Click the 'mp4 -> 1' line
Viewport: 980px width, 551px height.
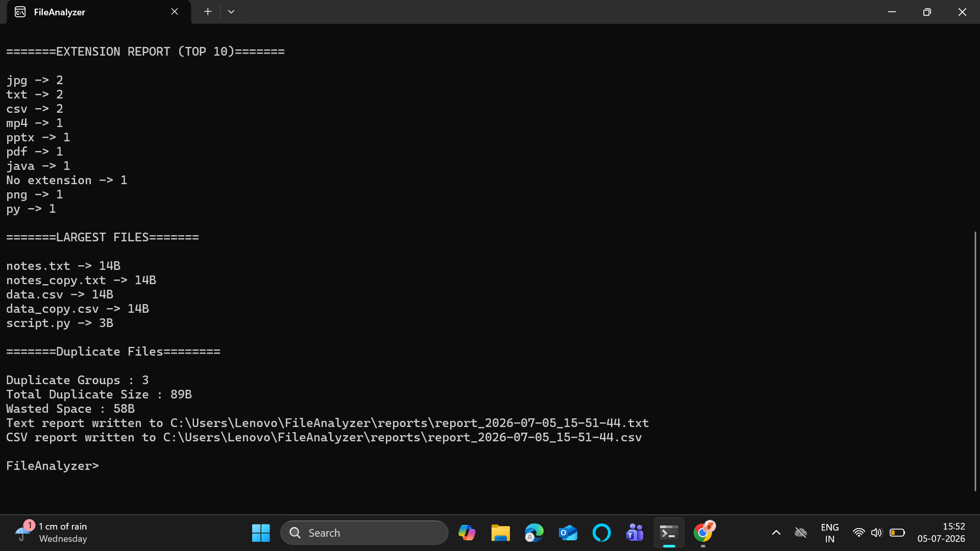tap(35, 123)
